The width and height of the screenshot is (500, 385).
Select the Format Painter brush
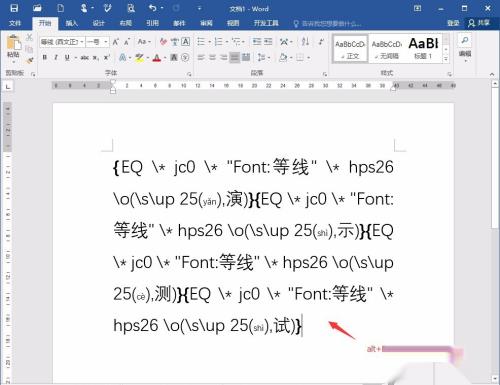tap(29, 60)
